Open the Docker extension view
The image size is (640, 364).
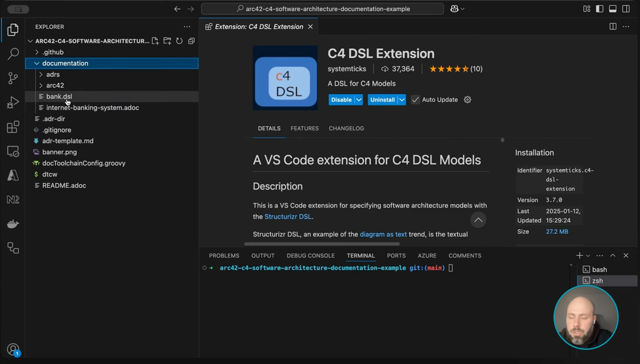13,223
